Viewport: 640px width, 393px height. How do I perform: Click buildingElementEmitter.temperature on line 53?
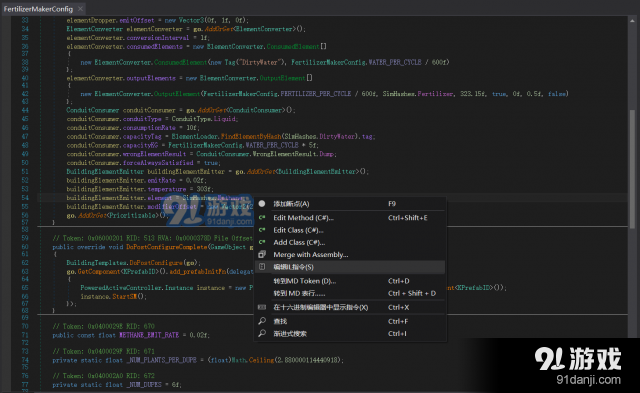tap(126, 189)
